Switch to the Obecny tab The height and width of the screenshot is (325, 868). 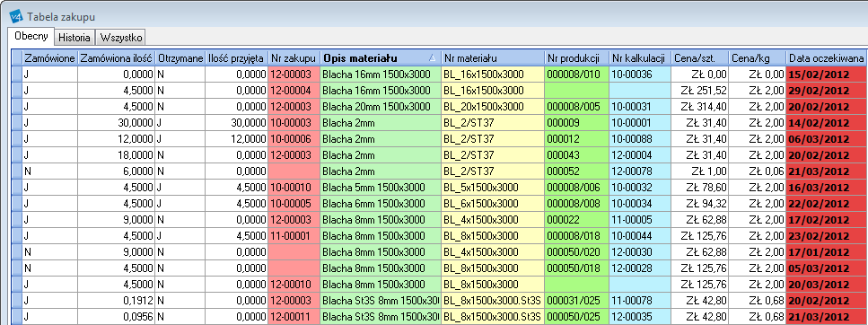31,37
